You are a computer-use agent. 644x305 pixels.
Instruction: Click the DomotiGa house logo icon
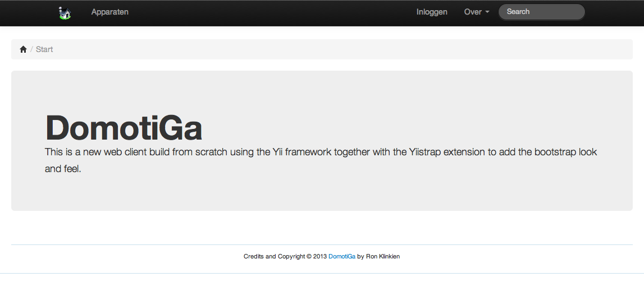point(65,12)
